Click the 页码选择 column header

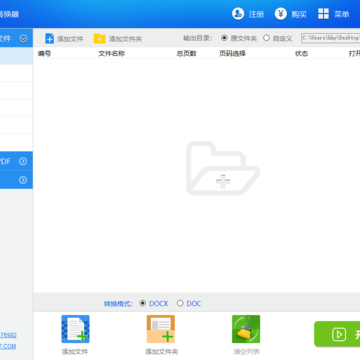pos(232,53)
